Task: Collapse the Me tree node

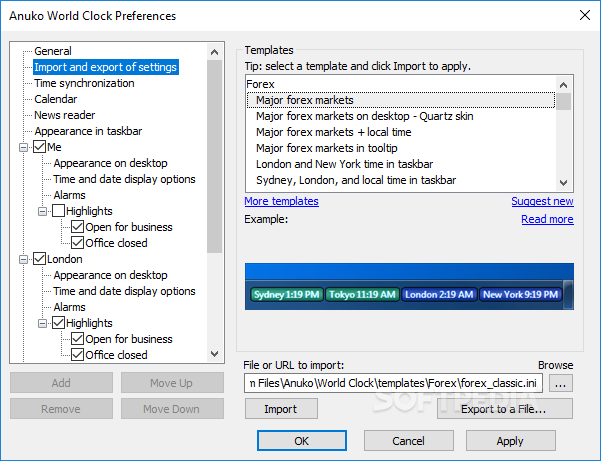Action: [x=23, y=147]
